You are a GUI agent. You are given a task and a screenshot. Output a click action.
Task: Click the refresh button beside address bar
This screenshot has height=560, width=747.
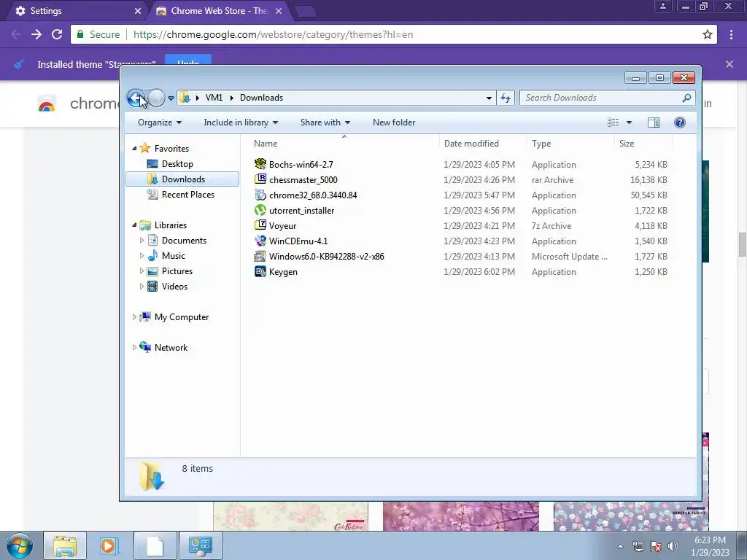coord(506,98)
